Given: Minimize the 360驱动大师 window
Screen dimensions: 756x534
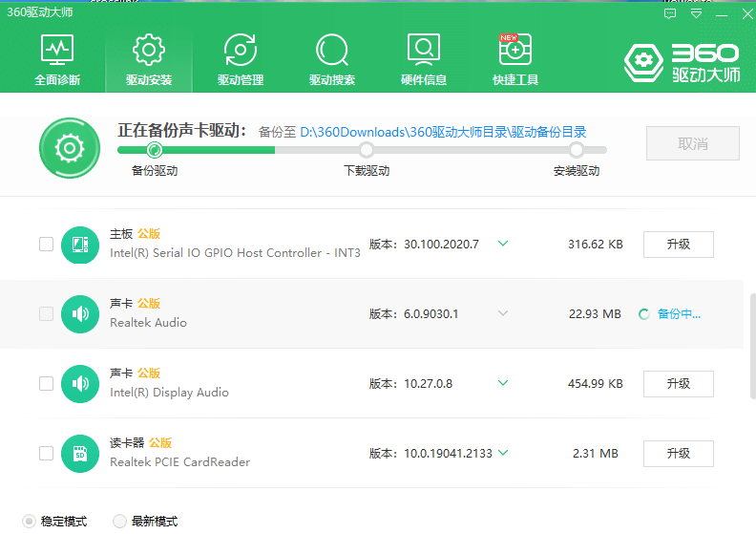Looking at the screenshot, I should coord(722,15).
